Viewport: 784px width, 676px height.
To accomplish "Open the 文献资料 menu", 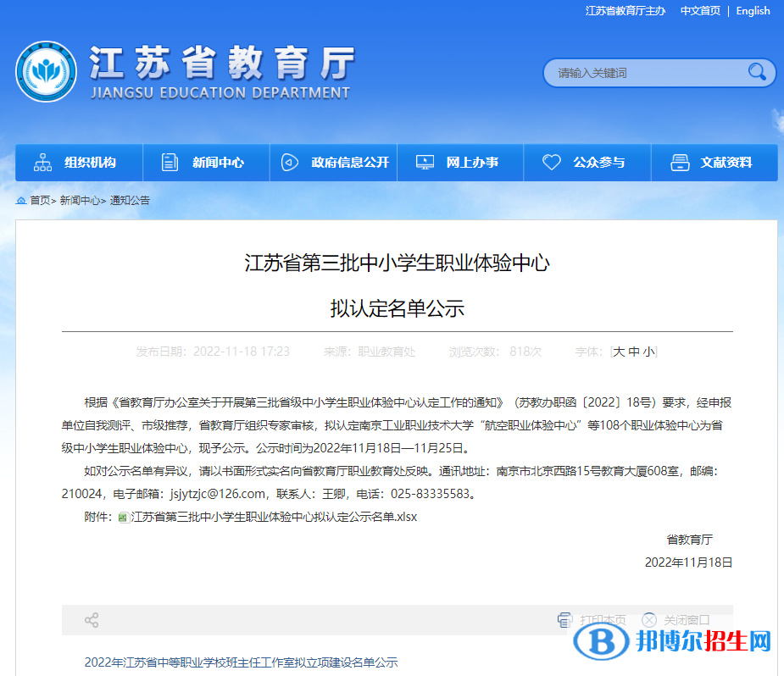I will pos(714,163).
